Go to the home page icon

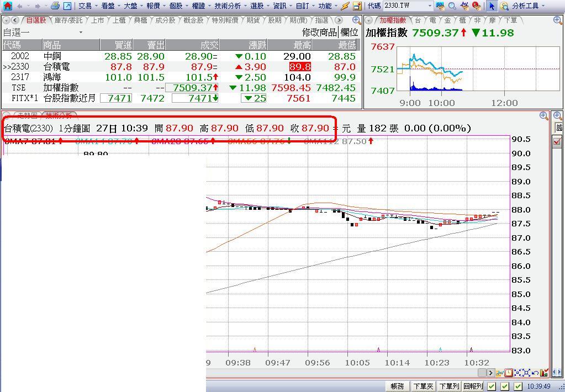(x=7, y=6)
